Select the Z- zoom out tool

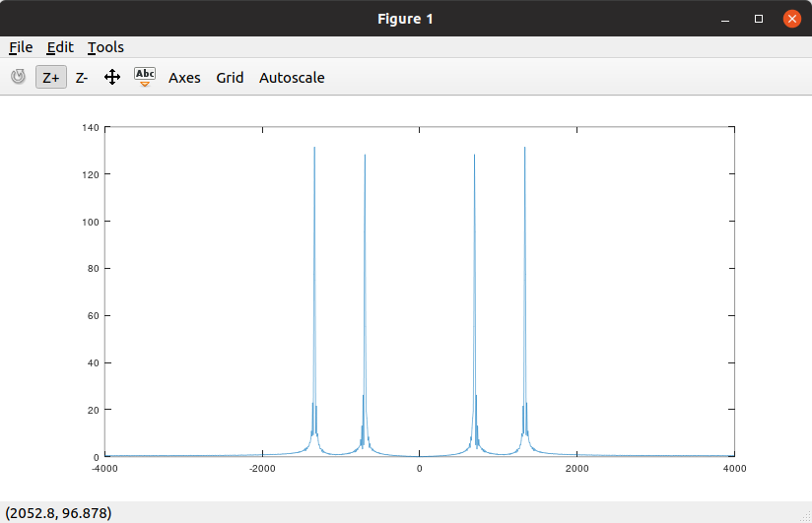[82, 77]
